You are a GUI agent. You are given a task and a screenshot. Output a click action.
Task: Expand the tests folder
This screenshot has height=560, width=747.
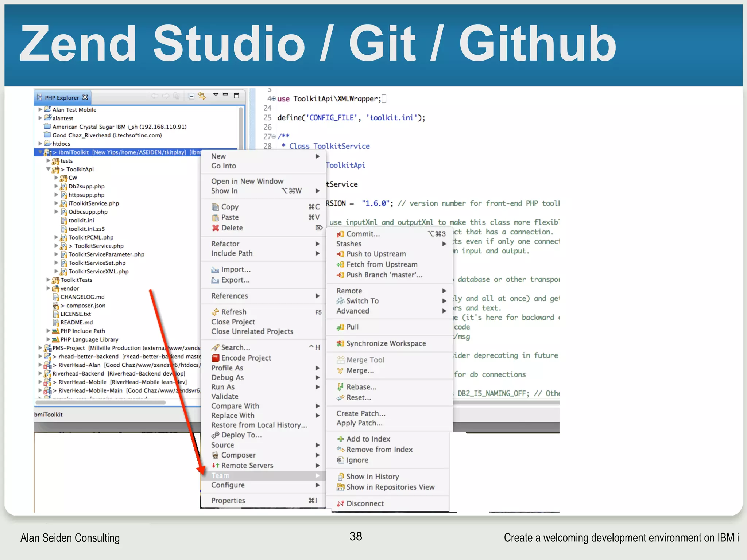coord(48,160)
